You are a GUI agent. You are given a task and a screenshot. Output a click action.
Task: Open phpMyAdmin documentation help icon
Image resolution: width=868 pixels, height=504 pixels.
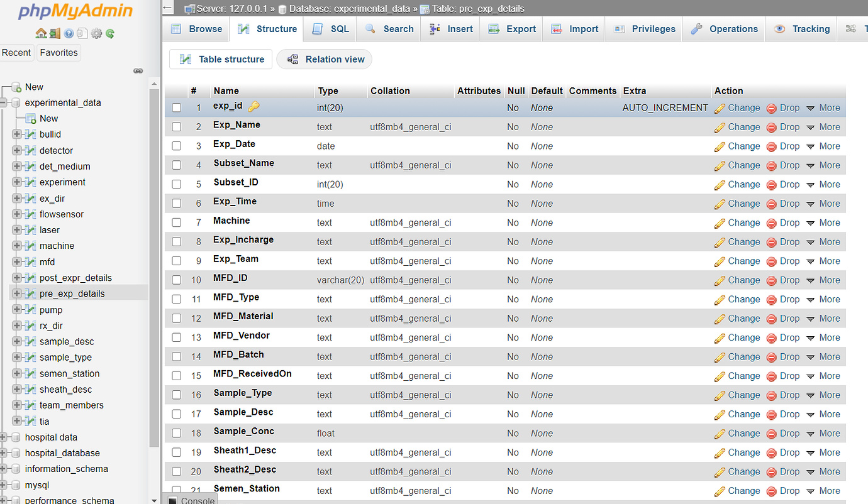(69, 33)
